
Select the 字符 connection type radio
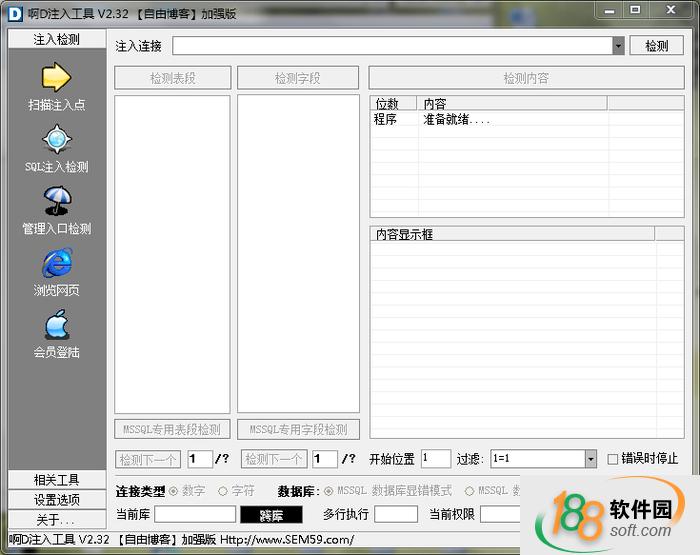[223, 491]
